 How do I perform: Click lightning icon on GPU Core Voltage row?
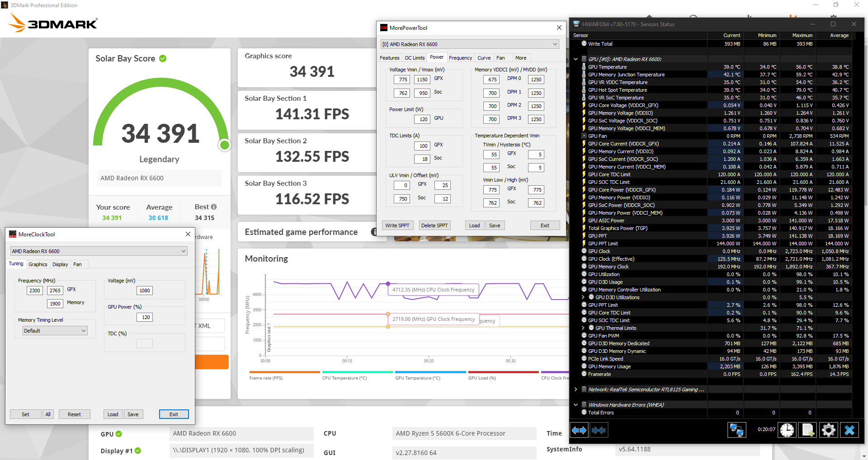[x=584, y=105]
